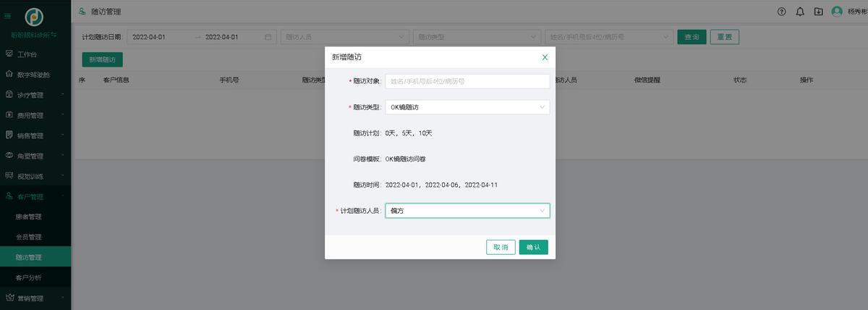868x310 pixels.
Task: Click the 操作 column header
Action: pyautogui.click(x=807, y=80)
